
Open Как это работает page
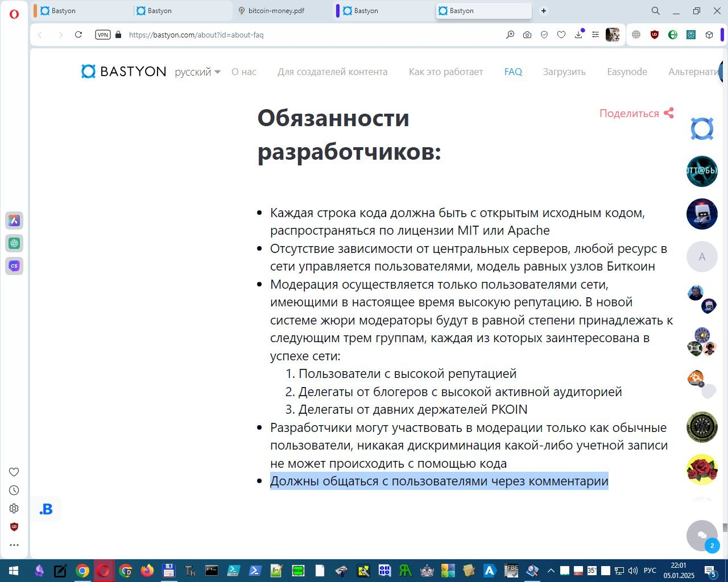446,72
